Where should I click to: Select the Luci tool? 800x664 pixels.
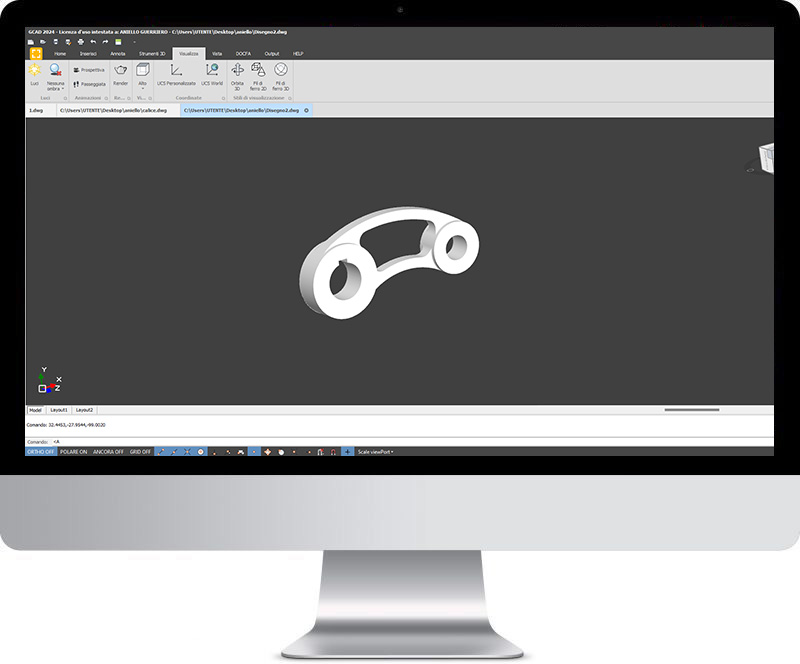[x=34, y=73]
